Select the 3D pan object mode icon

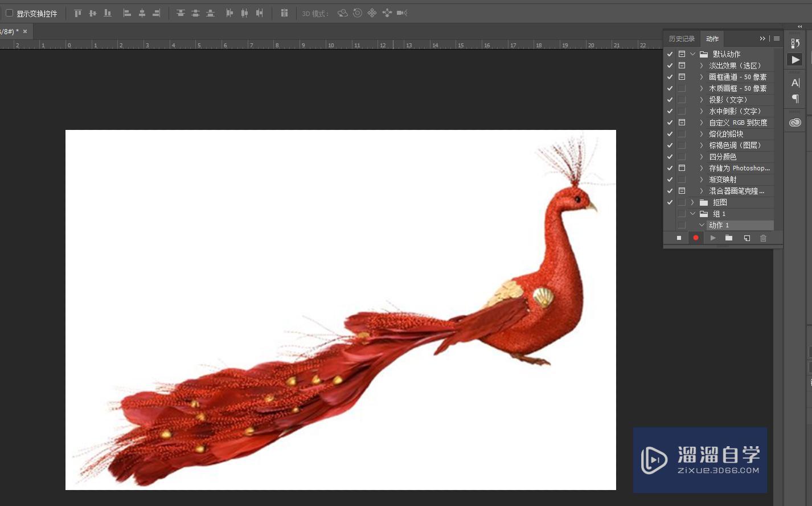pos(372,13)
